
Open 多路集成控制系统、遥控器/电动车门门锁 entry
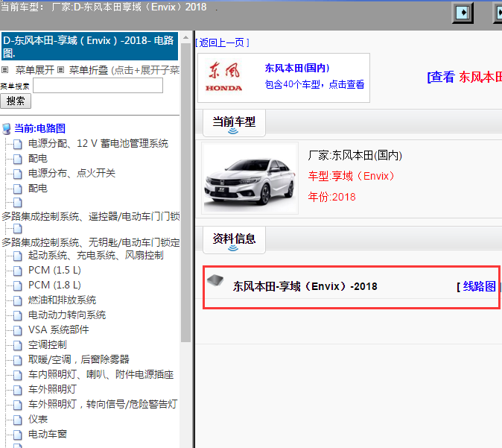point(91,216)
